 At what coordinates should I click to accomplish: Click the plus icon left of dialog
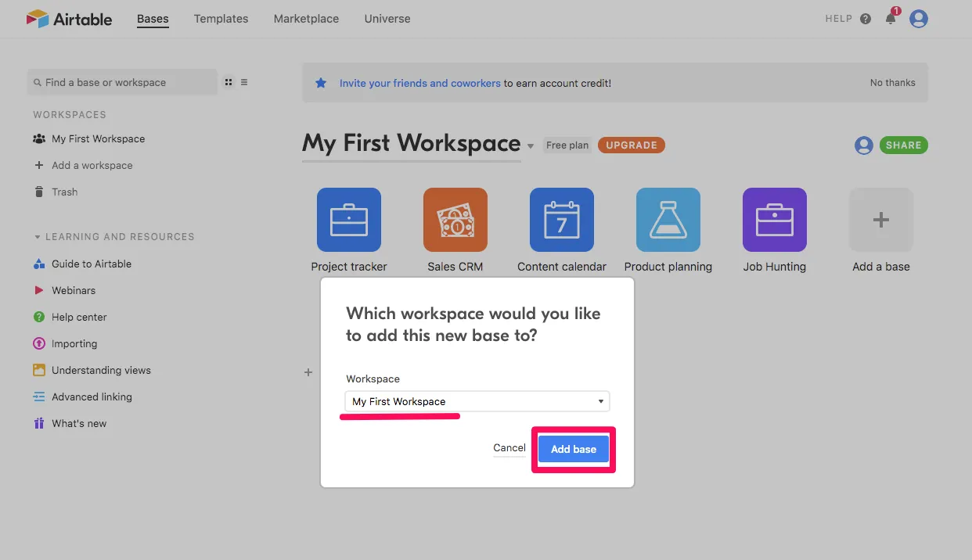[x=308, y=373]
